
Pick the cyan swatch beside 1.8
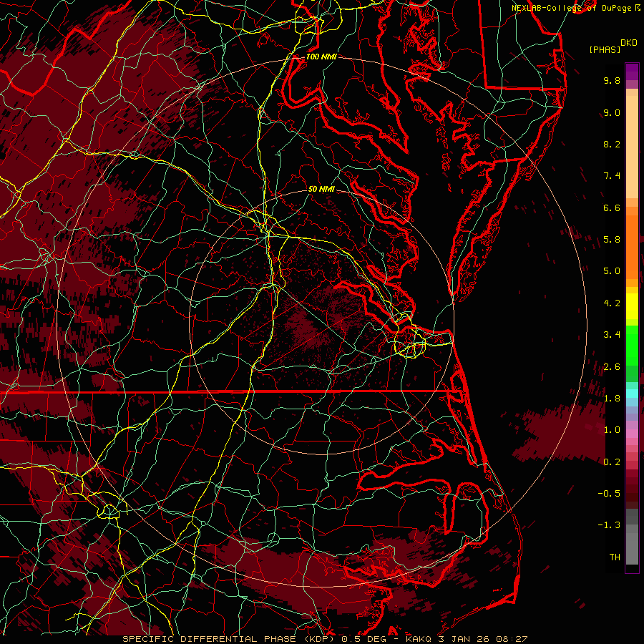point(632,394)
